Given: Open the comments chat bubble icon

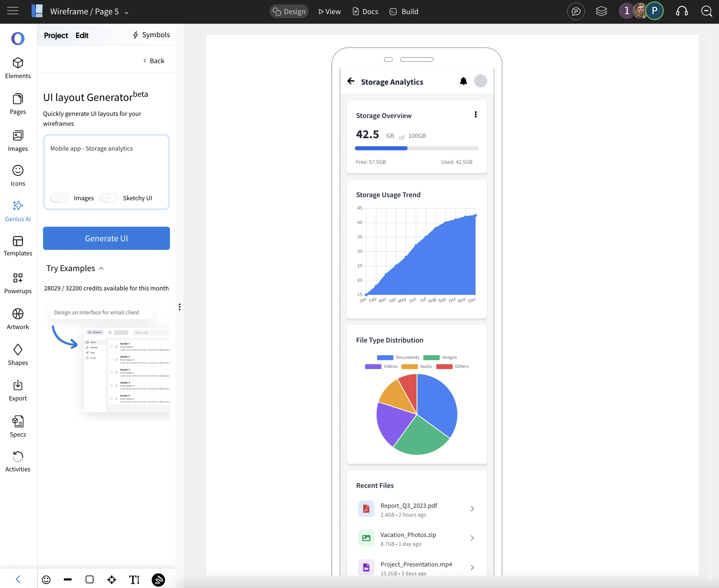Looking at the screenshot, I should click(x=576, y=12).
